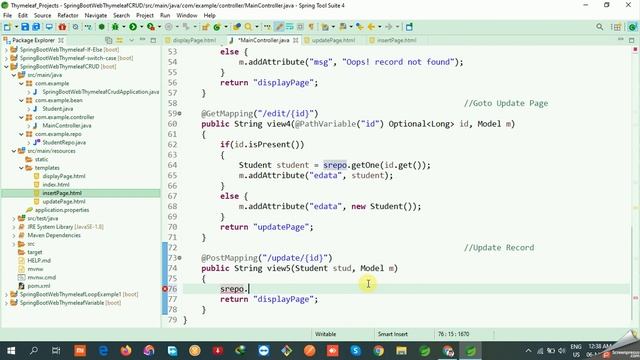Click the Pin Editor toolbar icon

coord(409,27)
